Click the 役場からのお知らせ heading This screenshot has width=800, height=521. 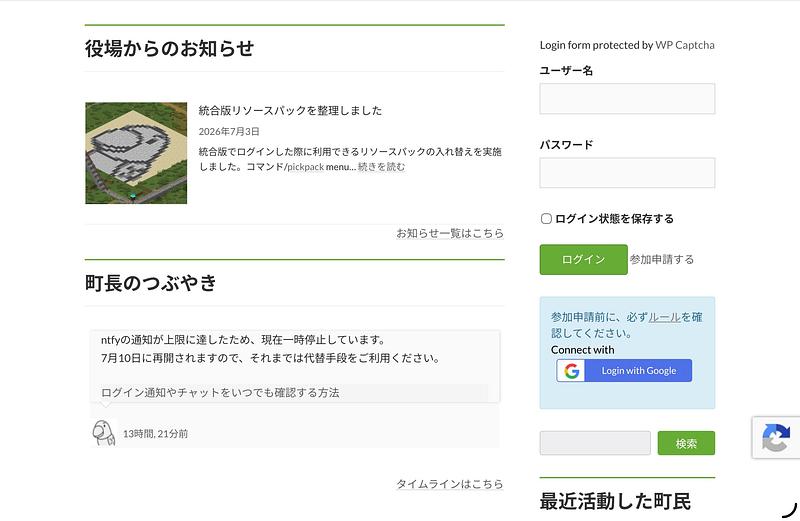coord(169,48)
